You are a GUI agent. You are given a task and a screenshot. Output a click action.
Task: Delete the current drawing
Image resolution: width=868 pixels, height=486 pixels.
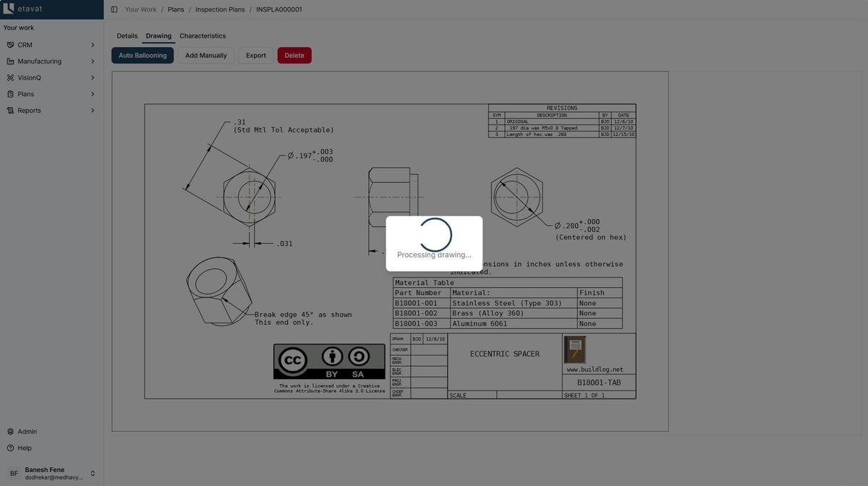(x=294, y=54)
